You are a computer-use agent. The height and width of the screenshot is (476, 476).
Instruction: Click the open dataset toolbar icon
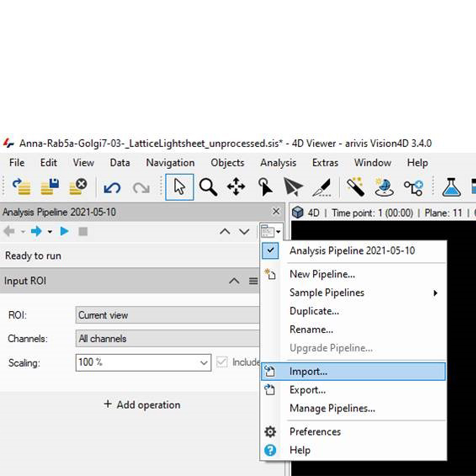coord(22,187)
